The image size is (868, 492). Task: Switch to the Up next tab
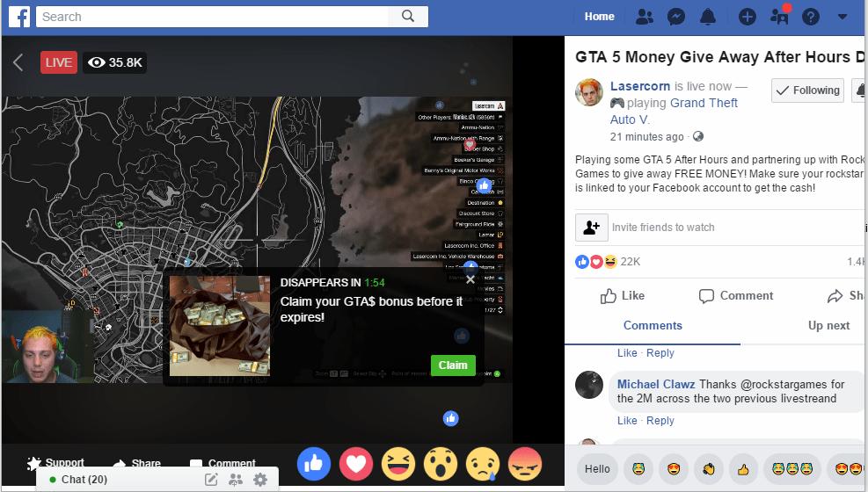(828, 325)
